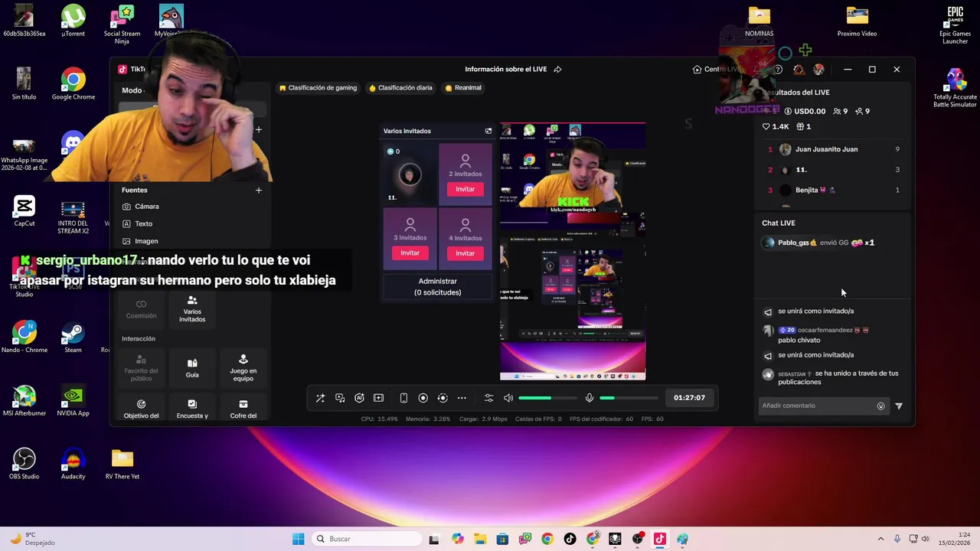Add a new source with Fuentes plus
The image size is (980, 551).
click(x=258, y=190)
